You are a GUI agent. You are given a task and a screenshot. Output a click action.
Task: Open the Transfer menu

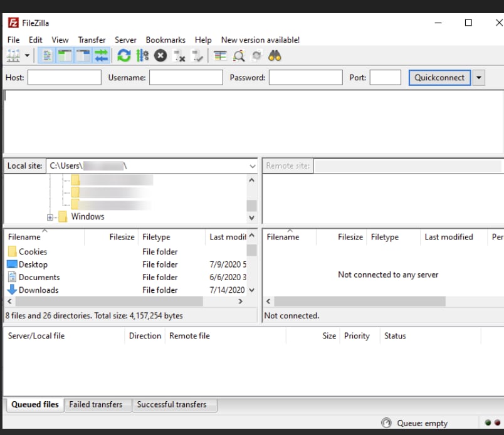tap(92, 40)
